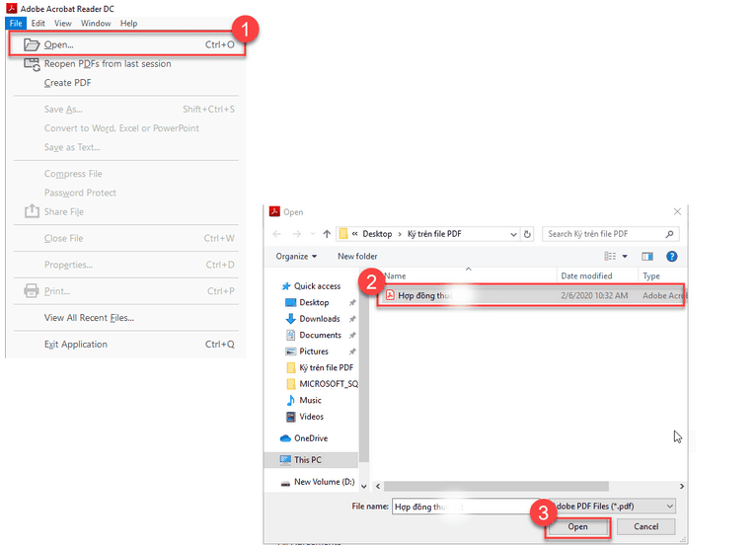
Task: Choose Exit Application from File menu
Action: click(76, 345)
